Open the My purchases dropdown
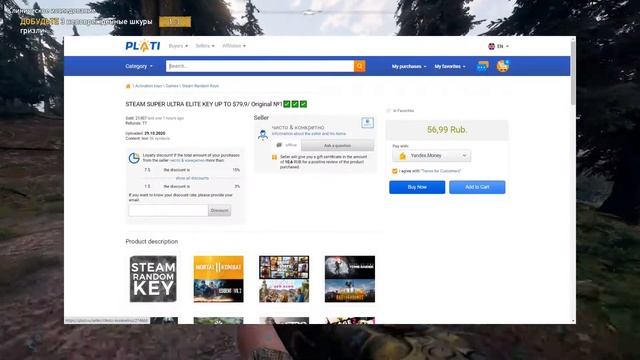Screen dimensions: 640x360 409,66
